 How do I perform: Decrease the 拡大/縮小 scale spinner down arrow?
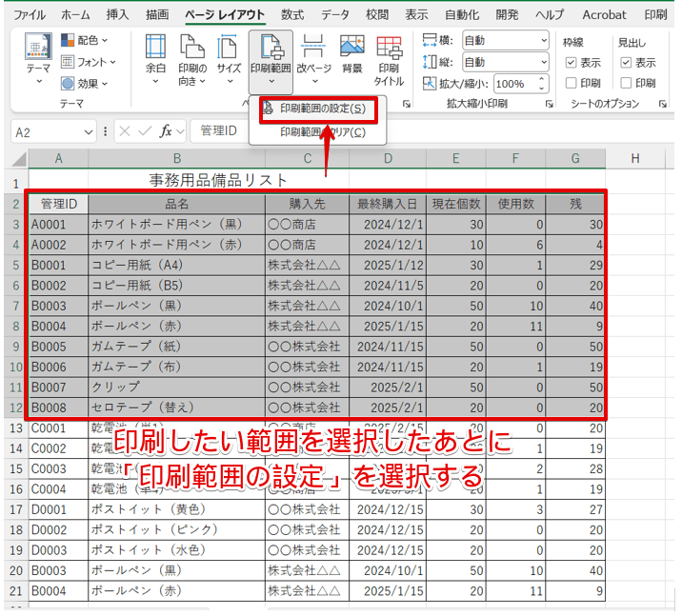542,89
